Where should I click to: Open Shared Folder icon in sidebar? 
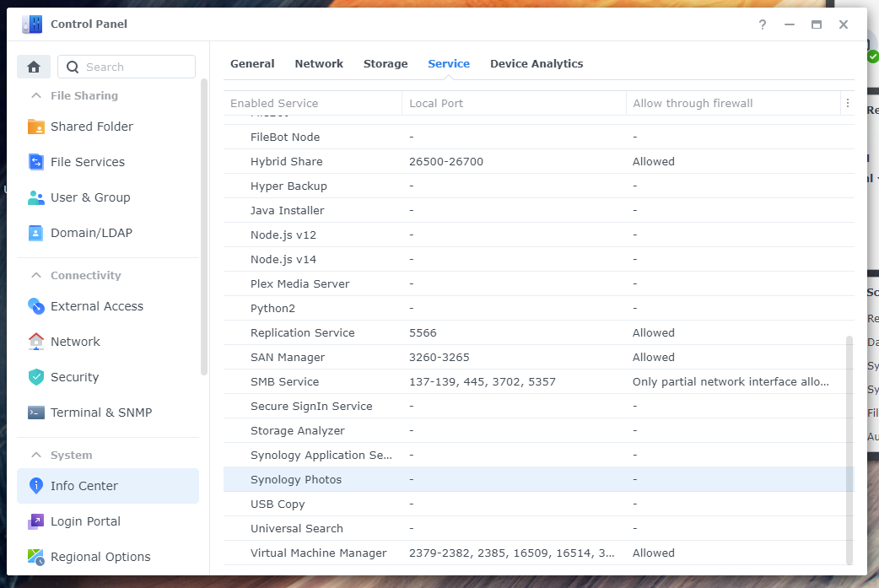[36, 127]
